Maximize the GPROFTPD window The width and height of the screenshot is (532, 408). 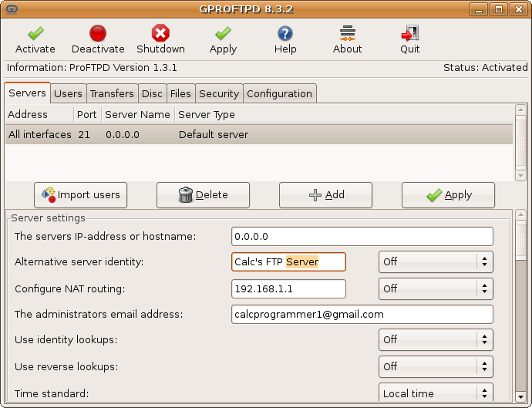coord(498,9)
